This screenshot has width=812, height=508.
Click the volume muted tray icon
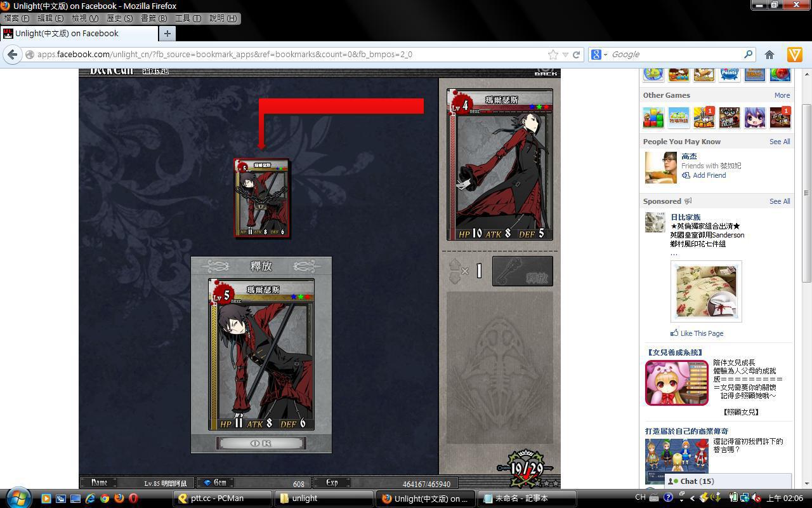tap(756, 498)
